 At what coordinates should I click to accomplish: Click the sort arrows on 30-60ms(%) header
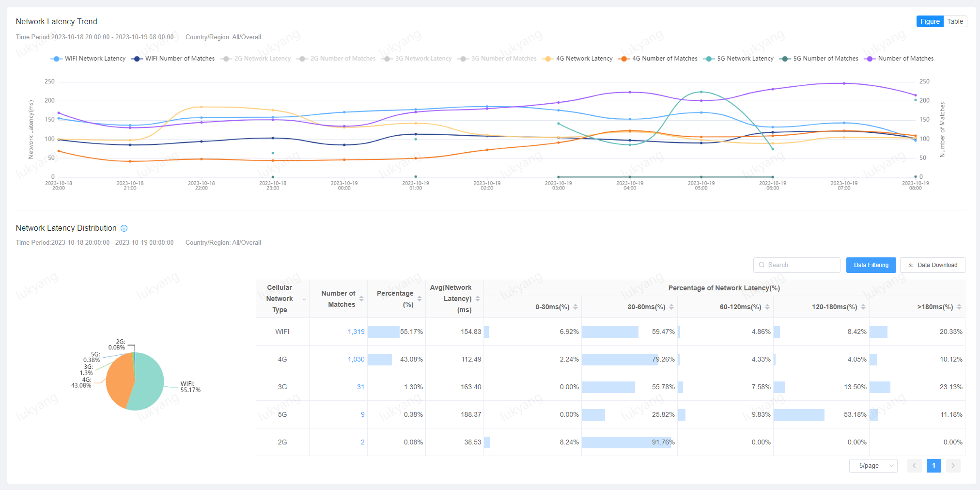pyautogui.click(x=671, y=307)
